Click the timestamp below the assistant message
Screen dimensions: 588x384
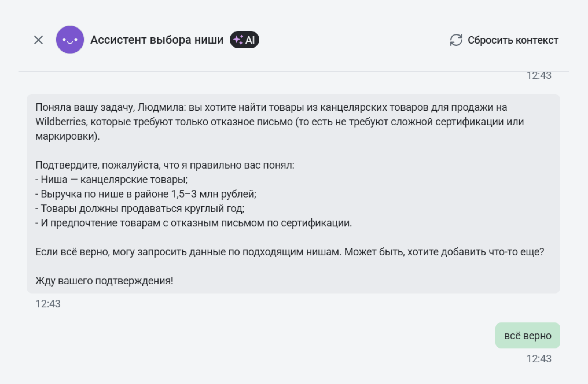pos(48,304)
